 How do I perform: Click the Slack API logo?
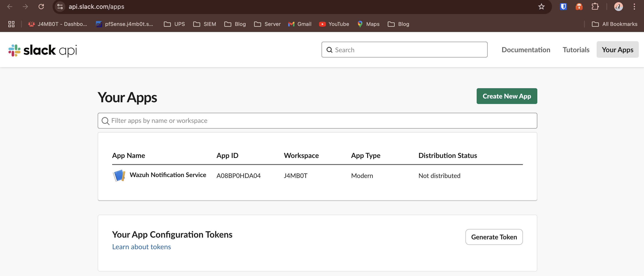42,50
